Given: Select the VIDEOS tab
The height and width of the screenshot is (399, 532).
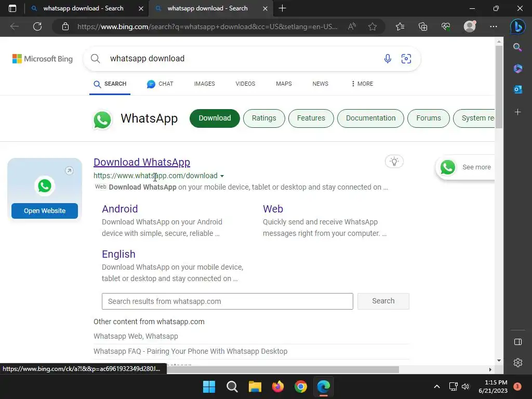Looking at the screenshot, I should [245, 84].
